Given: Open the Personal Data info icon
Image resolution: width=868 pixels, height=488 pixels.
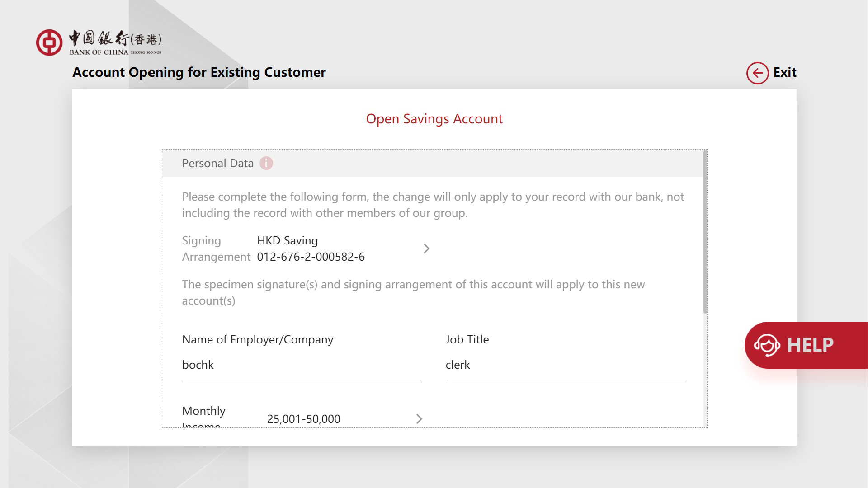Looking at the screenshot, I should click(266, 163).
